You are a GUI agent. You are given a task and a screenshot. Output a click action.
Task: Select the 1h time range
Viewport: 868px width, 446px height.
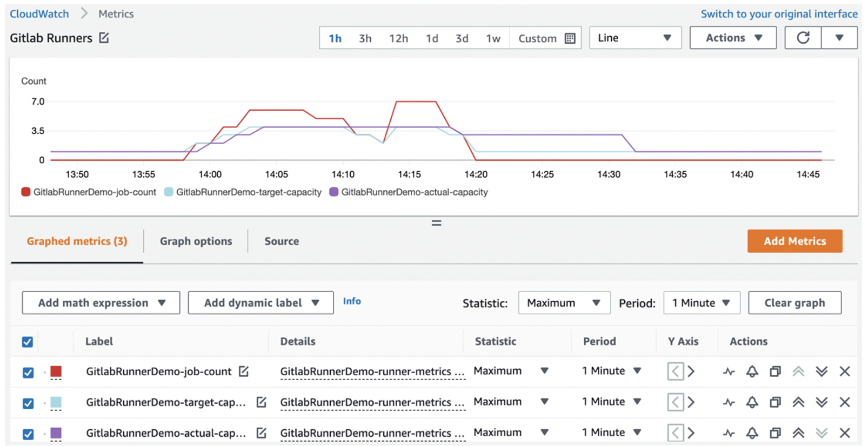coord(335,38)
